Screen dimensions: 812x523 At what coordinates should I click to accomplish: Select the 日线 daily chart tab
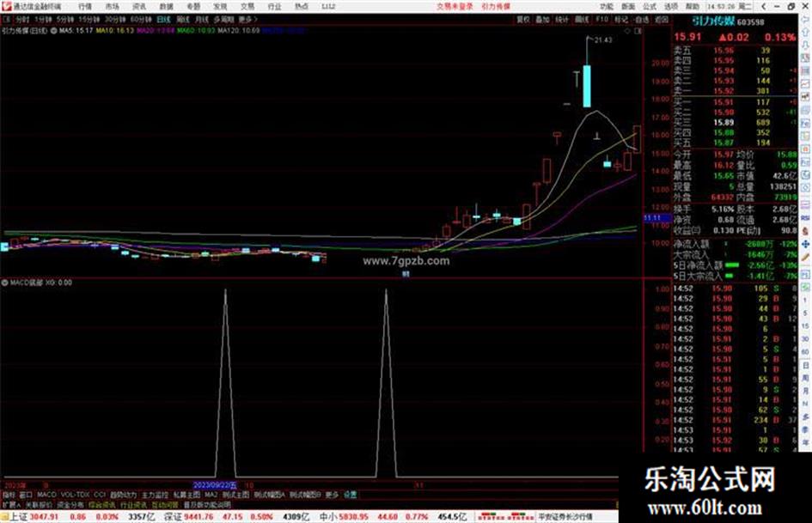(163, 19)
